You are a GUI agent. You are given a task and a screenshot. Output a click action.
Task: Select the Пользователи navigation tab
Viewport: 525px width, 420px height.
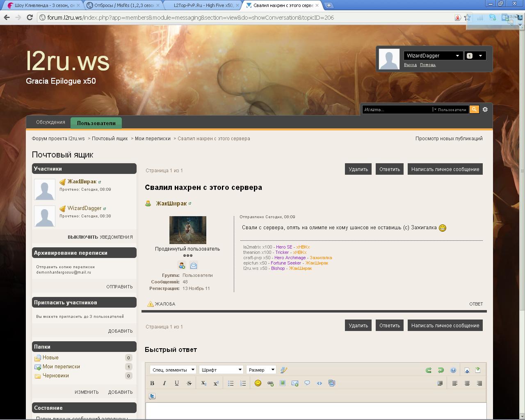96,123
